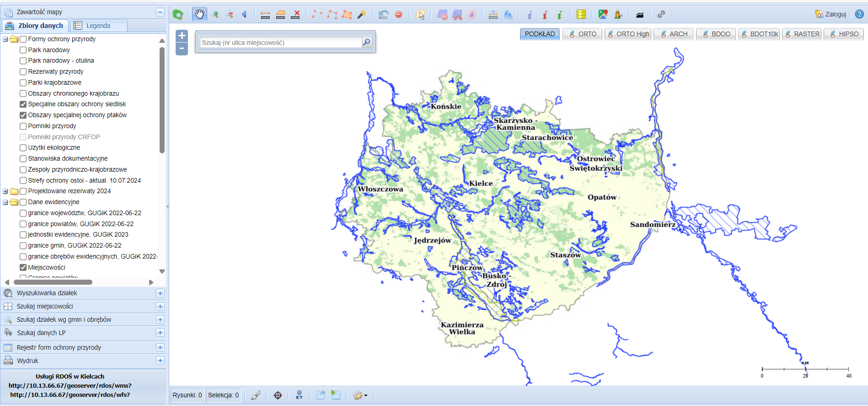Click the Zaloguj login button
The height and width of the screenshot is (406, 868).
point(830,14)
